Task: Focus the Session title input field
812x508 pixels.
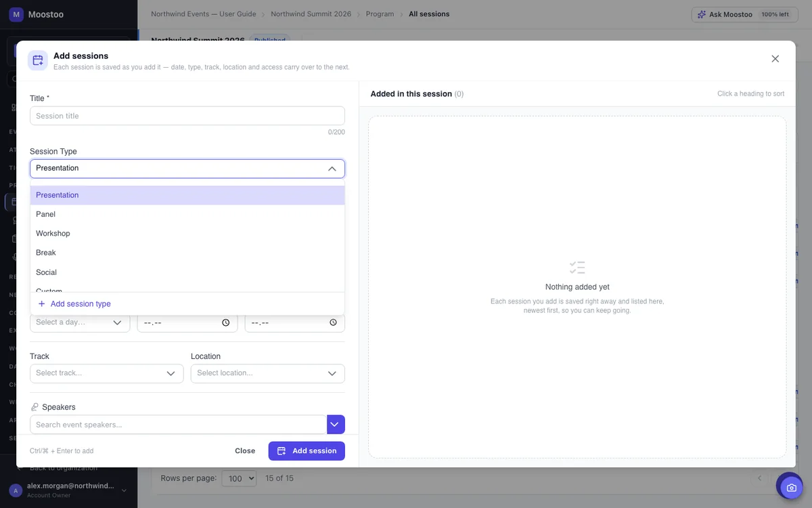Action: 187,116
